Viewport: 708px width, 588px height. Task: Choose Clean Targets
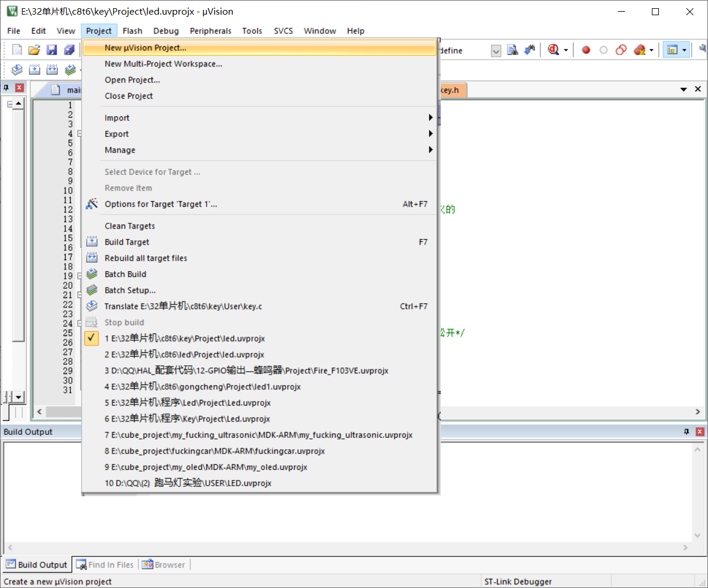point(260,226)
